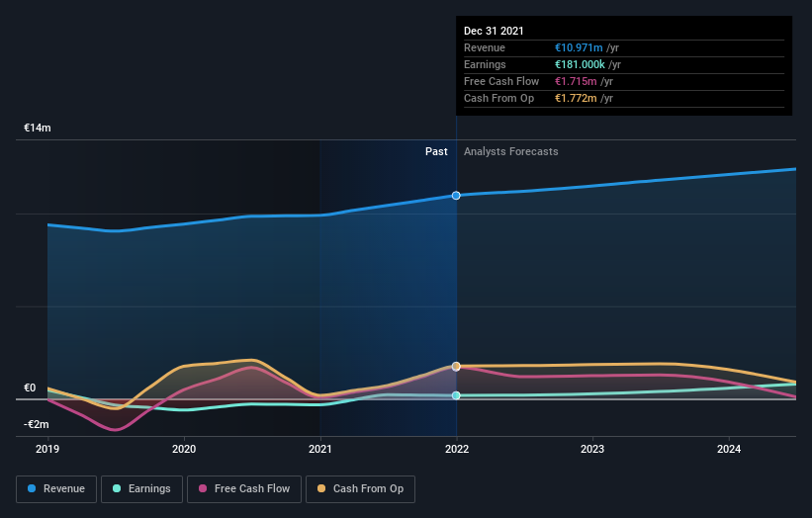
Task: Click the Cash From Op label in tooltip
Action: click(x=498, y=98)
